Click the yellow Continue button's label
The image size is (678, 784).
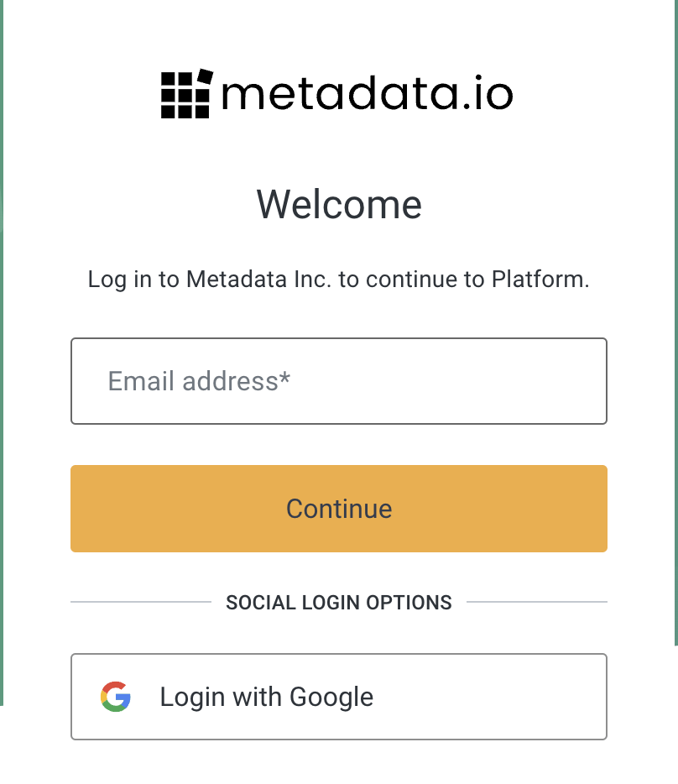(339, 509)
